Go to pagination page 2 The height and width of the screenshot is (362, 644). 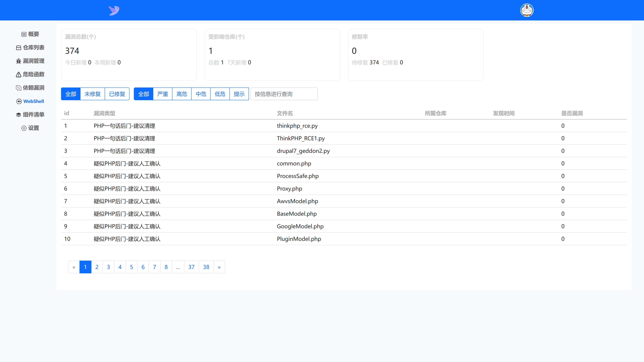[97, 267]
